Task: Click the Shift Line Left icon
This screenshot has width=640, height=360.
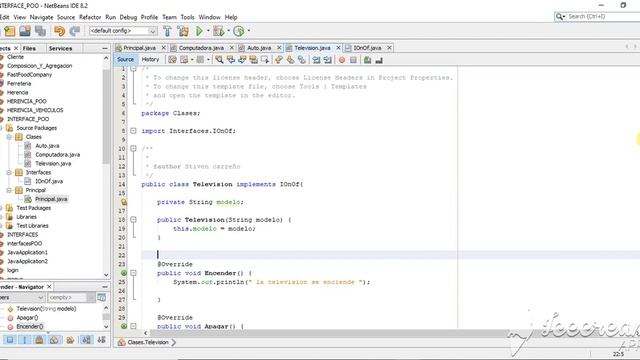Action: coord(316,60)
